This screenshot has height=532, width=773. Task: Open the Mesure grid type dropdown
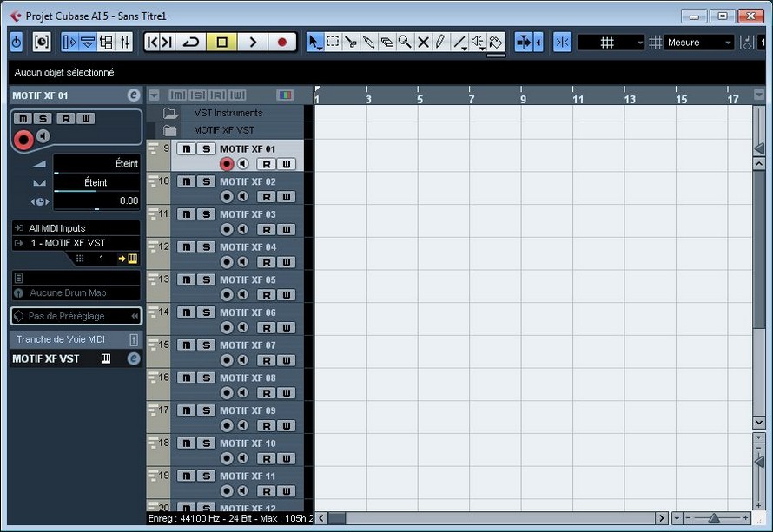[x=700, y=43]
